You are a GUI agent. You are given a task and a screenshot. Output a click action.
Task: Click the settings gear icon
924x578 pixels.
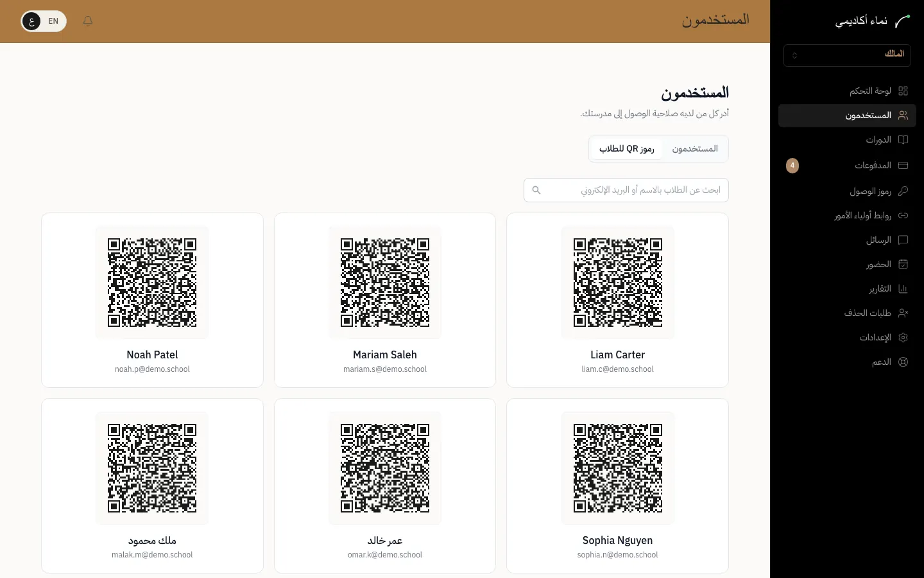(903, 338)
